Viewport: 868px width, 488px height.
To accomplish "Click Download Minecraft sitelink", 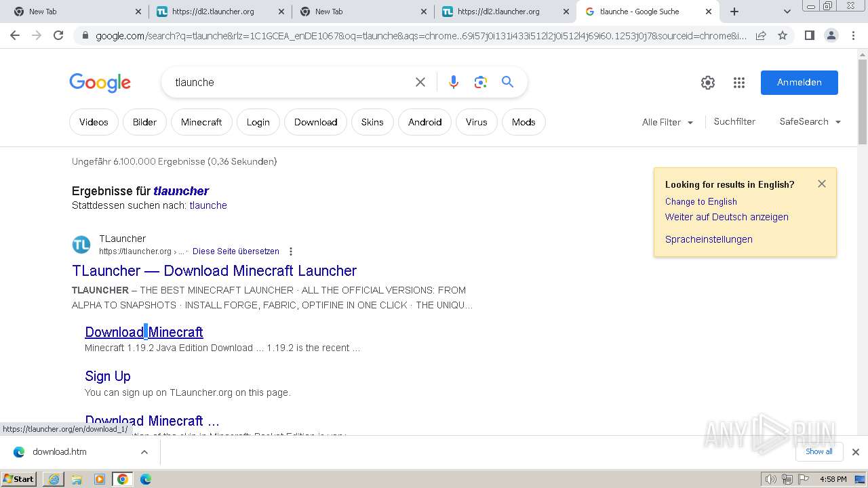I will point(144,332).
